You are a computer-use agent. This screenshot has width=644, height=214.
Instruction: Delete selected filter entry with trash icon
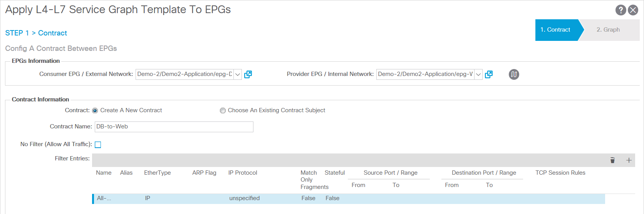coord(612,160)
